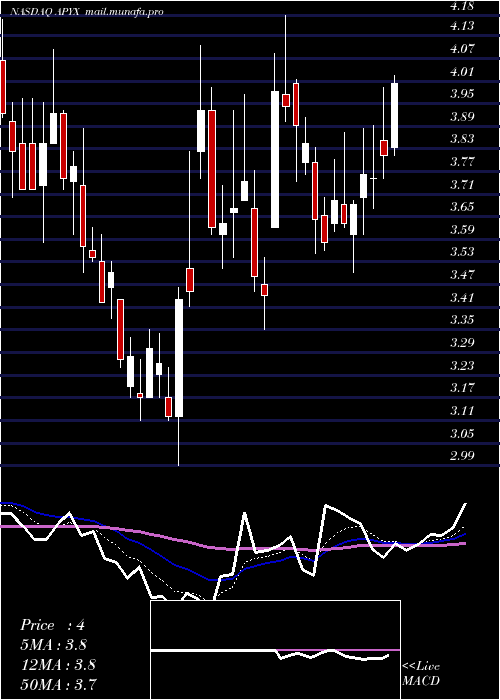The image size is (500, 700).
Task: Click the Price : 4 readout
Action: pos(52,625)
